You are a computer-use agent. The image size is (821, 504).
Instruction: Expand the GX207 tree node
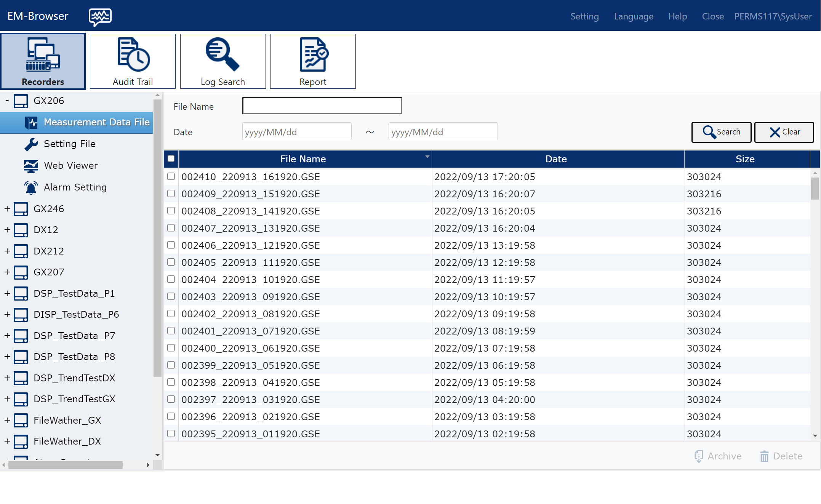tap(7, 272)
